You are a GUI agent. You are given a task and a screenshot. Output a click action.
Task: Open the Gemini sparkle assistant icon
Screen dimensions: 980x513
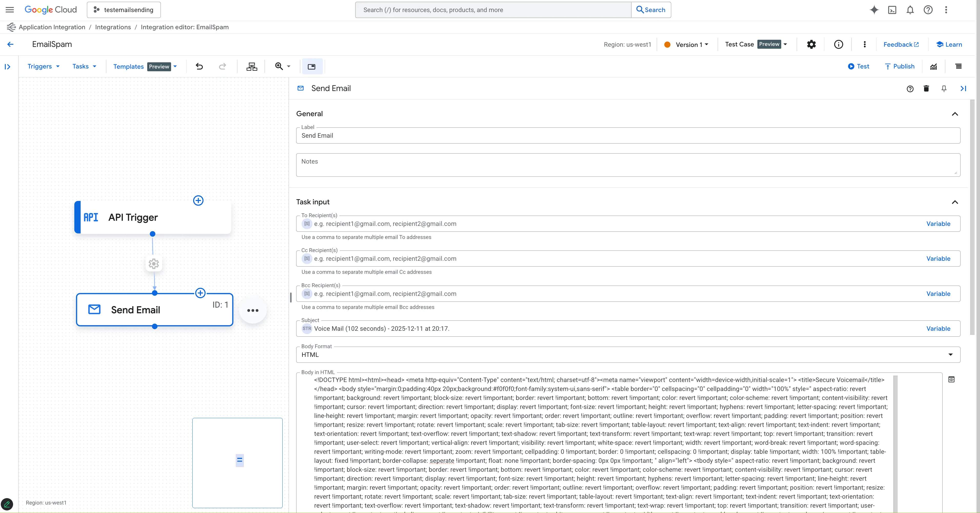874,10
